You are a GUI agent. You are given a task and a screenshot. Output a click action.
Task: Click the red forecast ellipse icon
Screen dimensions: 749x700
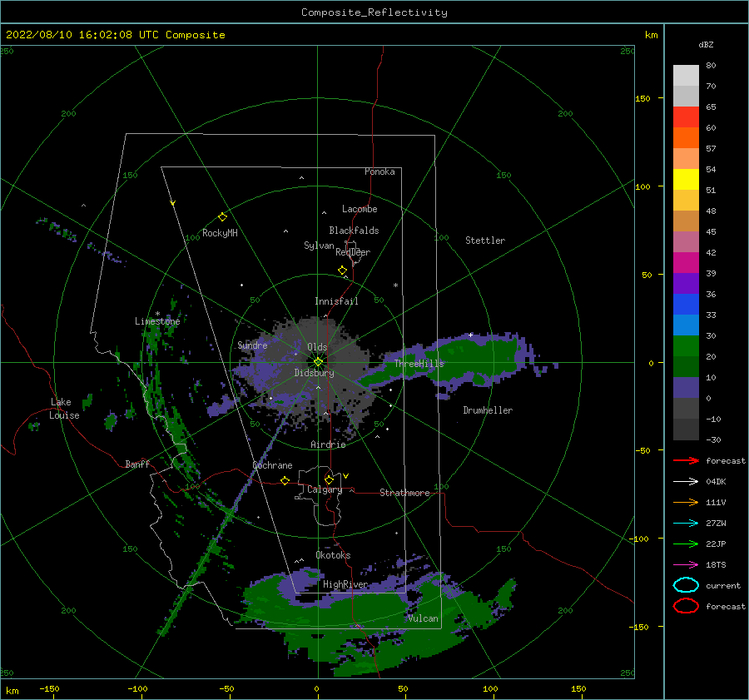pyautogui.click(x=686, y=606)
